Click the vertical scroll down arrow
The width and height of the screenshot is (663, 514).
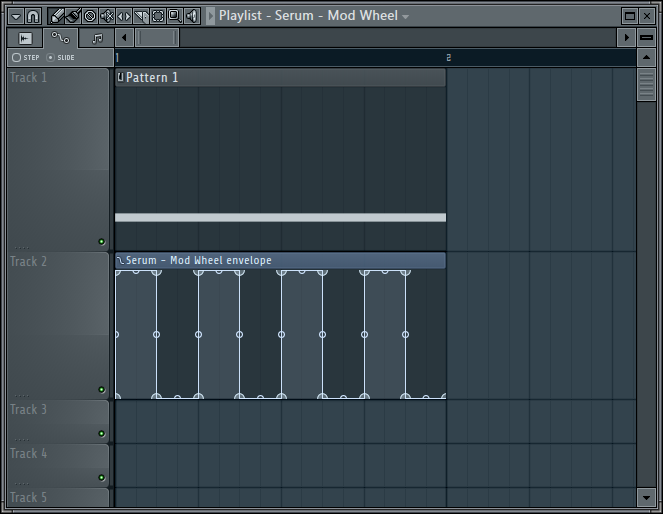tap(646, 498)
